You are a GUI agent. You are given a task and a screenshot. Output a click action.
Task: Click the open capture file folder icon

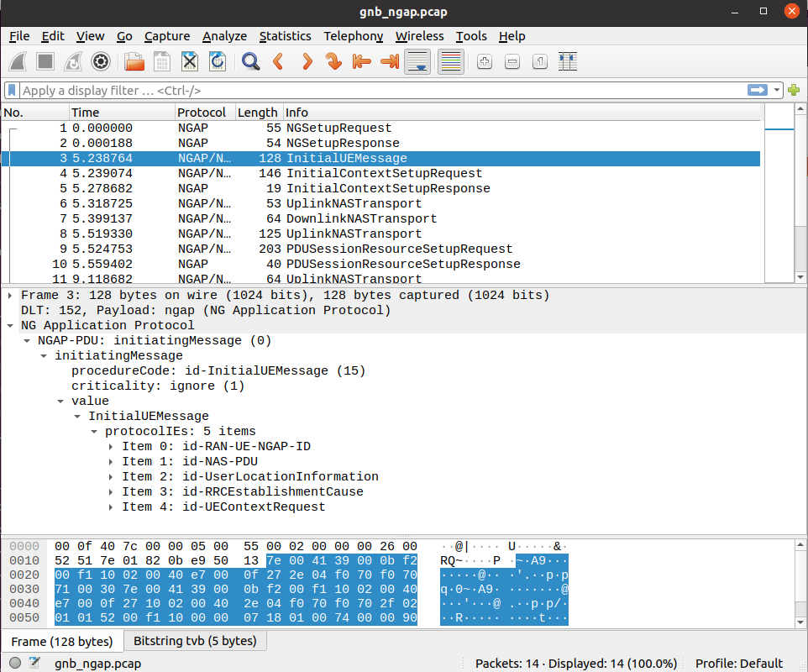tap(134, 61)
